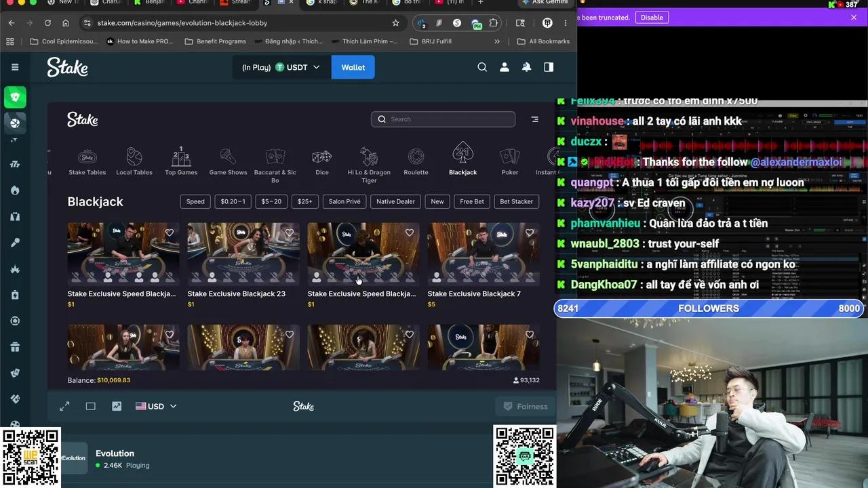This screenshot has width=868, height=488.
Task: Click the Evolution provider link
Action: click(x=115, y=453)
